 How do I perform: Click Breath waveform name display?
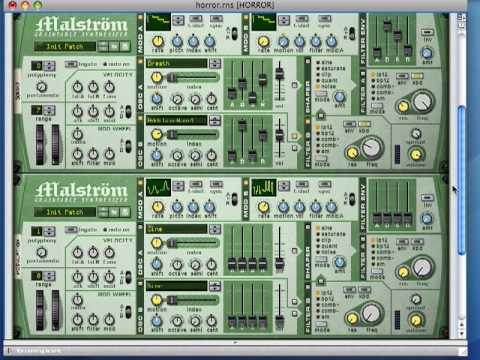[177, 63]
